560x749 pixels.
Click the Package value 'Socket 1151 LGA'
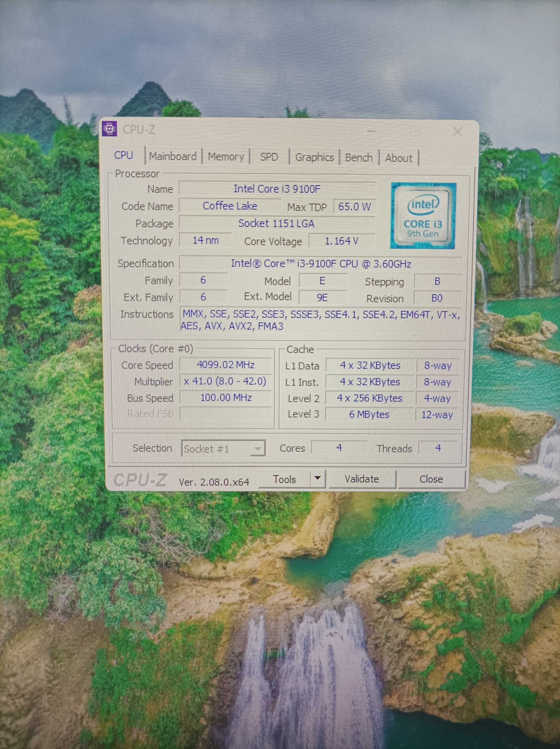click(x=277, y=224)
